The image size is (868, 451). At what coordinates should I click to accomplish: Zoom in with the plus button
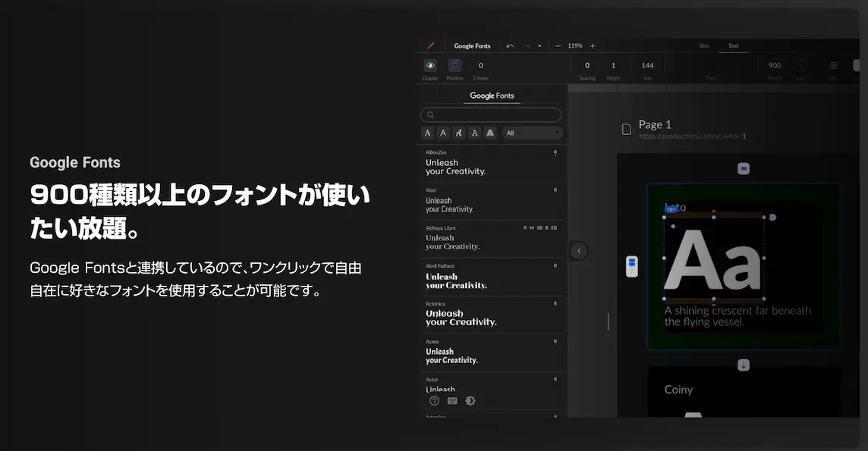click(593, 46)
